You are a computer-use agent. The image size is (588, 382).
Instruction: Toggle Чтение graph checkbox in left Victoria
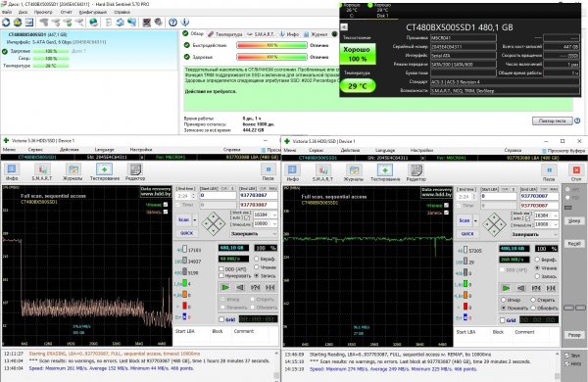pyautogui.click(x=166, y=205)
